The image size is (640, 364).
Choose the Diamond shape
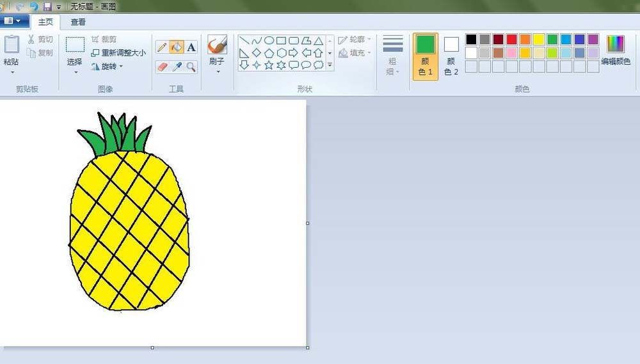click(x=257, y=52)
